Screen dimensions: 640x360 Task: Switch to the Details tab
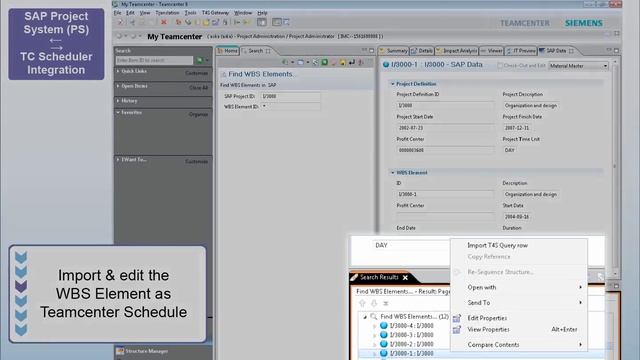tap(422, 51)
